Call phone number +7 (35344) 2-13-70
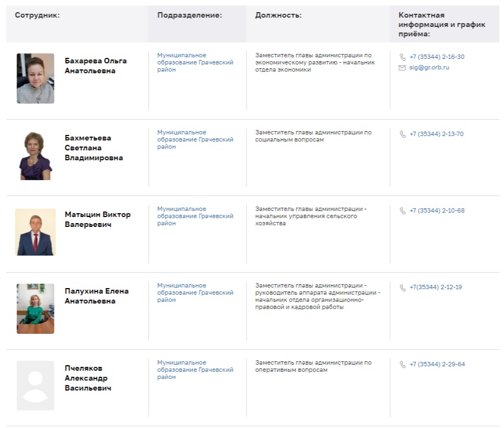Viewport: 504px width, 428px height. pyautogui.click(x=436, y=134)
